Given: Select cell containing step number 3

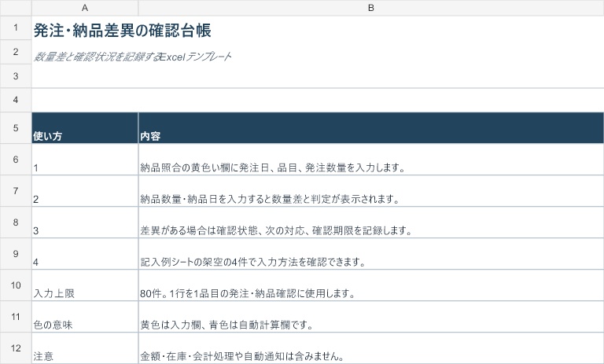Looking at the screenshot, I should [85, 222].
